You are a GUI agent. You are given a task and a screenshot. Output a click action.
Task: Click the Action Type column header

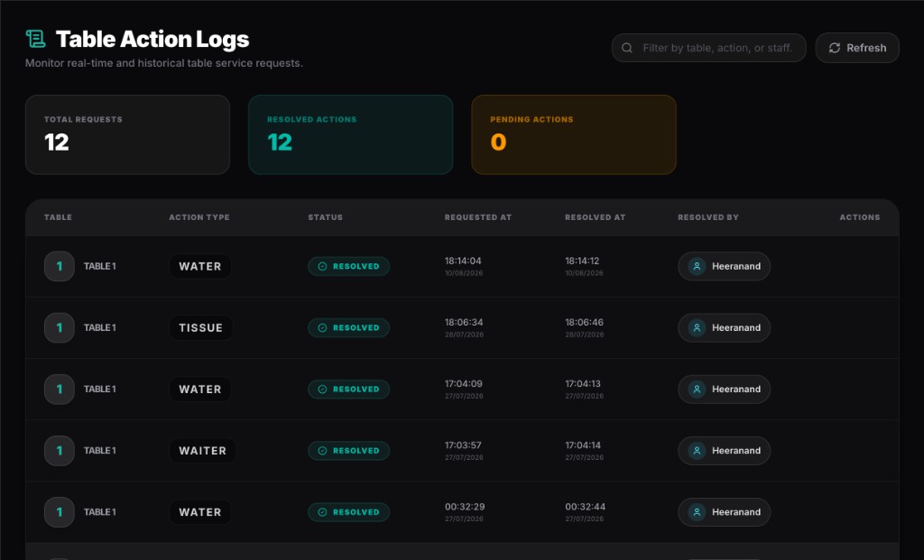[x=199, y=217]
